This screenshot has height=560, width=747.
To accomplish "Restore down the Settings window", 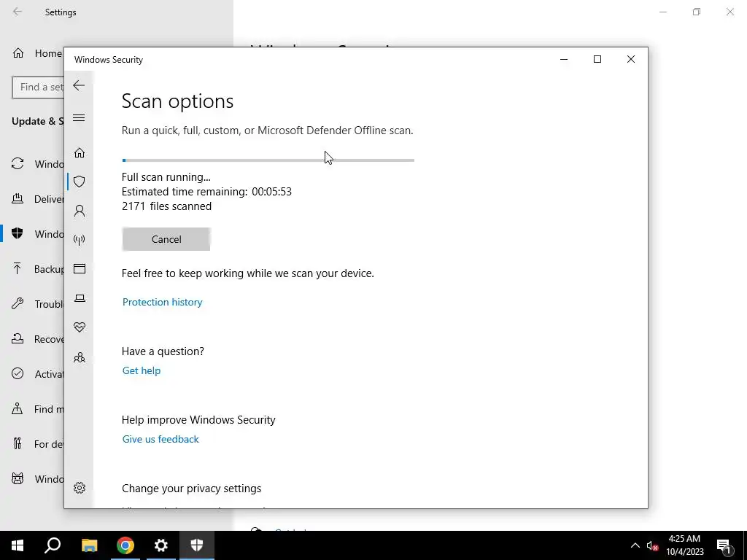I will (697, 12).
